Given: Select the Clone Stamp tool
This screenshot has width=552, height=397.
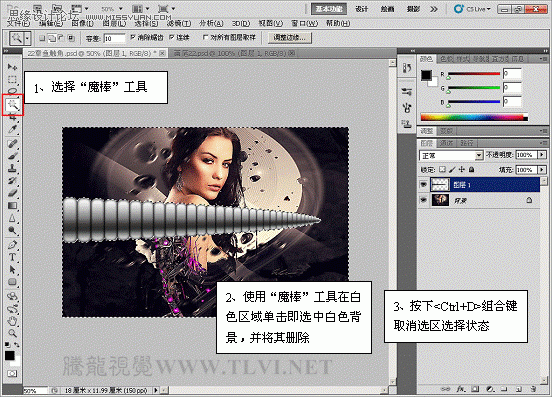Looking at the screenshot, I should click(x=12, y=168).
